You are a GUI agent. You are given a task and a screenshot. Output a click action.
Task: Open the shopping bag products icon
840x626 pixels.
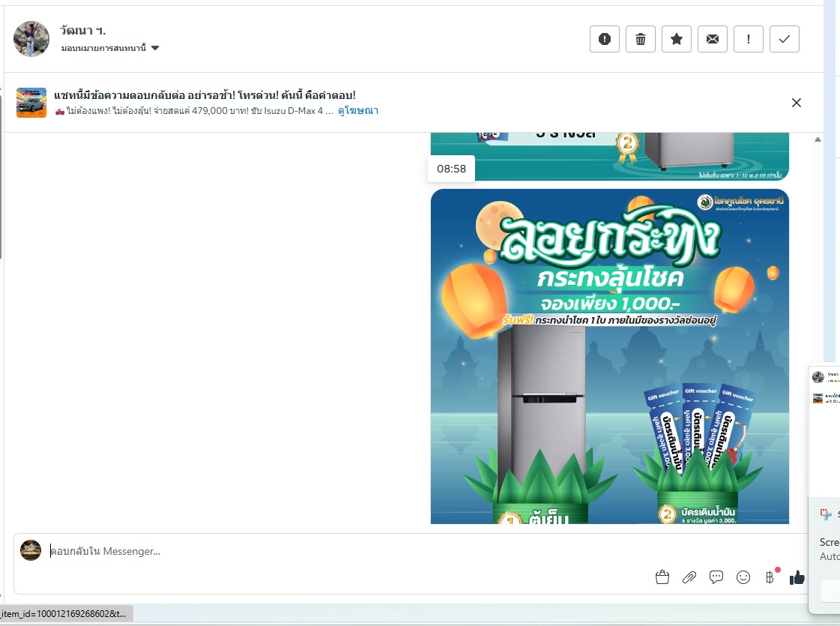click(x=662, y=577)
